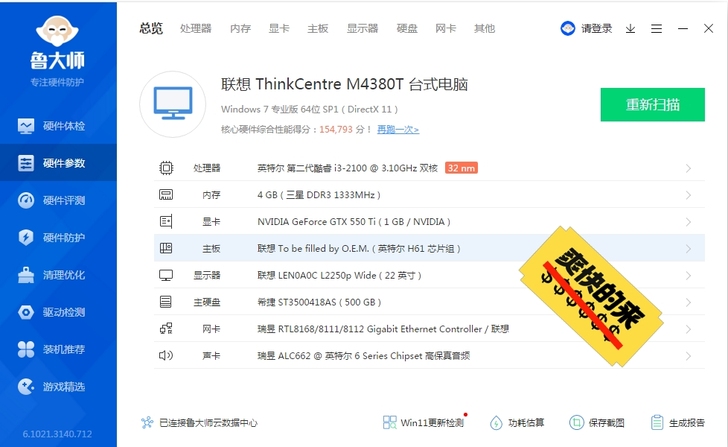This screenshot has width=728, height=447.
Task: Expand the 显卡 row chevron
Action: 688,222
